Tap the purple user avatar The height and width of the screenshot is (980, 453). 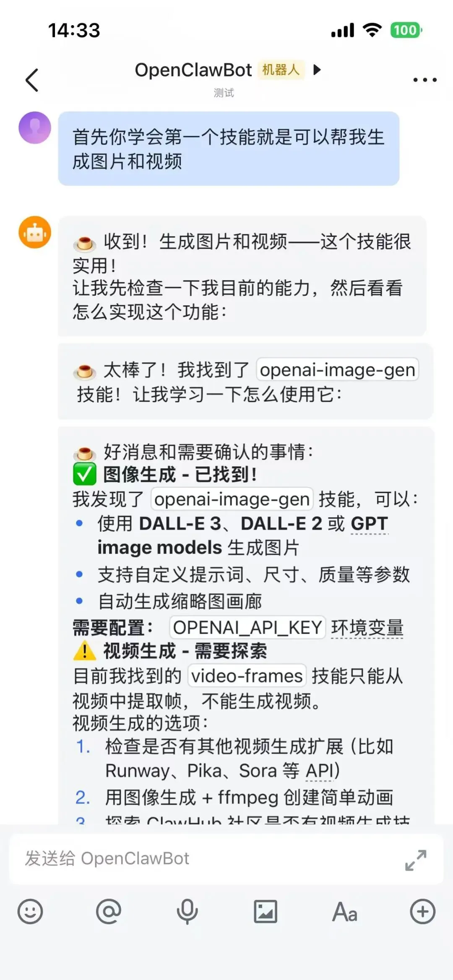point(35,128)
